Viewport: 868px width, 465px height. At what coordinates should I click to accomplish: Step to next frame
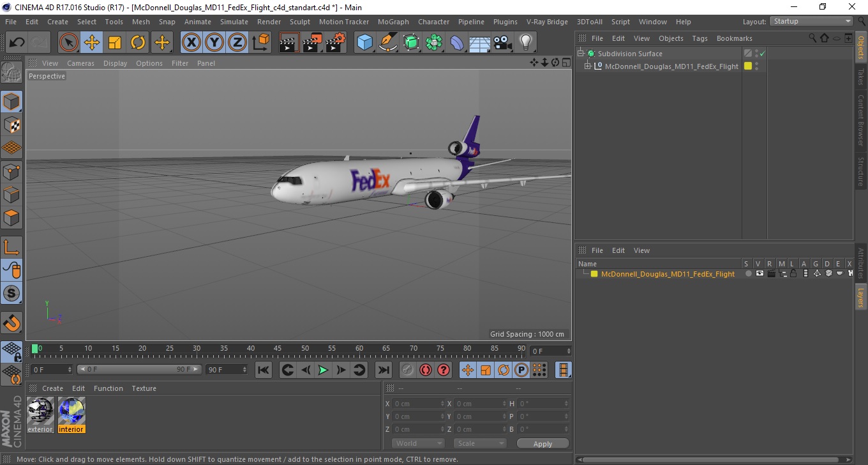click(341, 370)
